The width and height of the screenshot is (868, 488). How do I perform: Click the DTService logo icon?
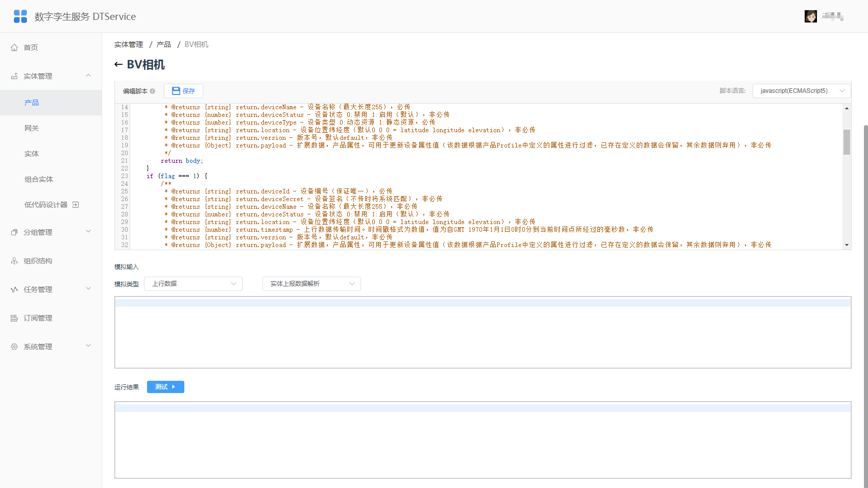tap(20, 16)
